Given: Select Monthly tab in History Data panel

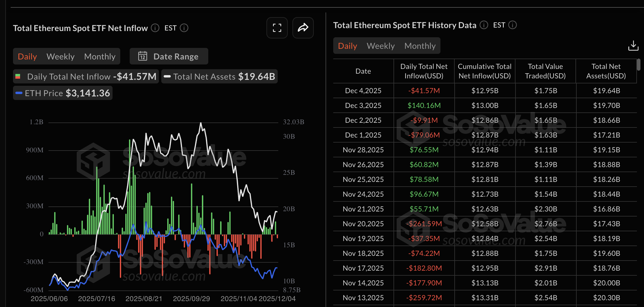Looking at the screenshot, I should click(420, 46).
